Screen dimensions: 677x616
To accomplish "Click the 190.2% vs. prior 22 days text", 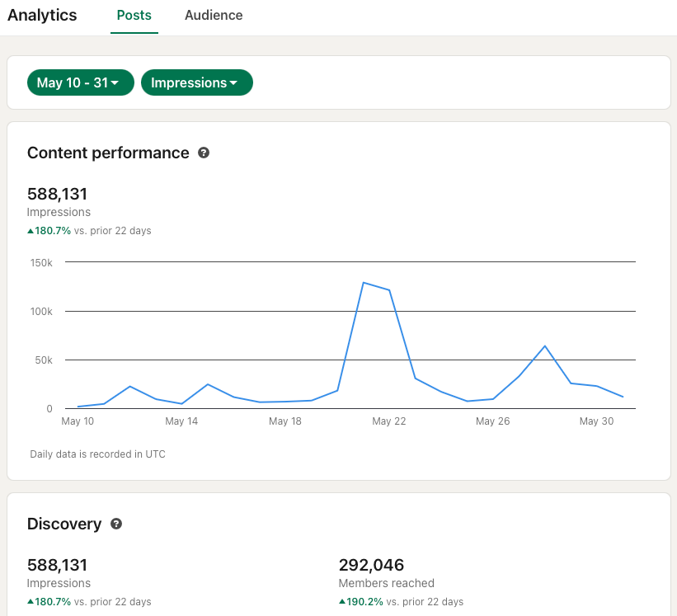I will click(401, 602).
